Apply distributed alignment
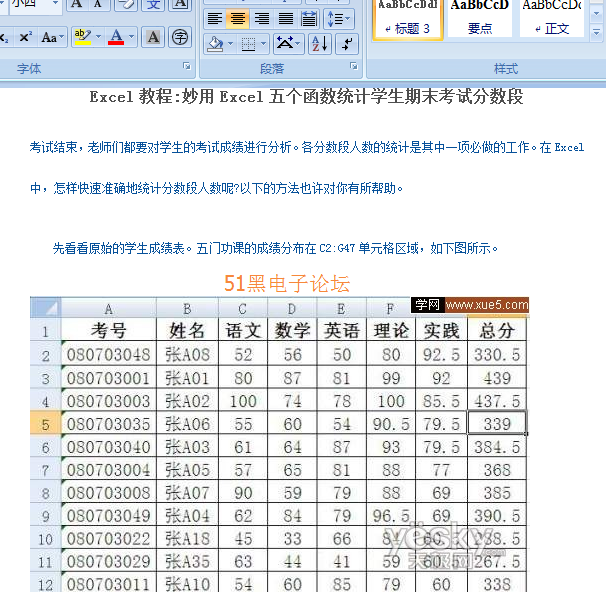Image resolution: width=606 pixels, height=610 pixels. [x=309, y=18]
